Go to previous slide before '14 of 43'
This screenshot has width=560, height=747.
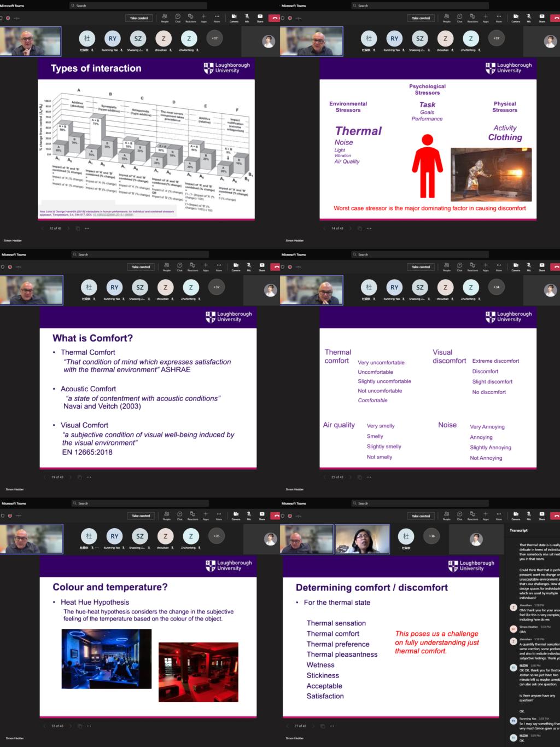pos(324,228)
